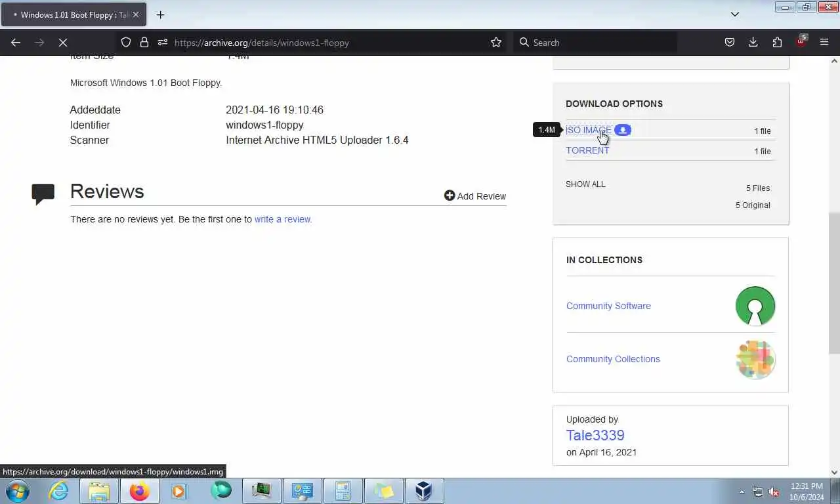Go back to the previous page

coord(16,43)
